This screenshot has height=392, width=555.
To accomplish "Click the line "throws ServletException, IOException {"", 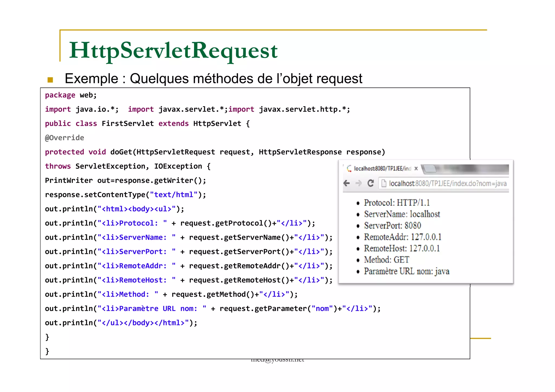I will pos(128,166).
